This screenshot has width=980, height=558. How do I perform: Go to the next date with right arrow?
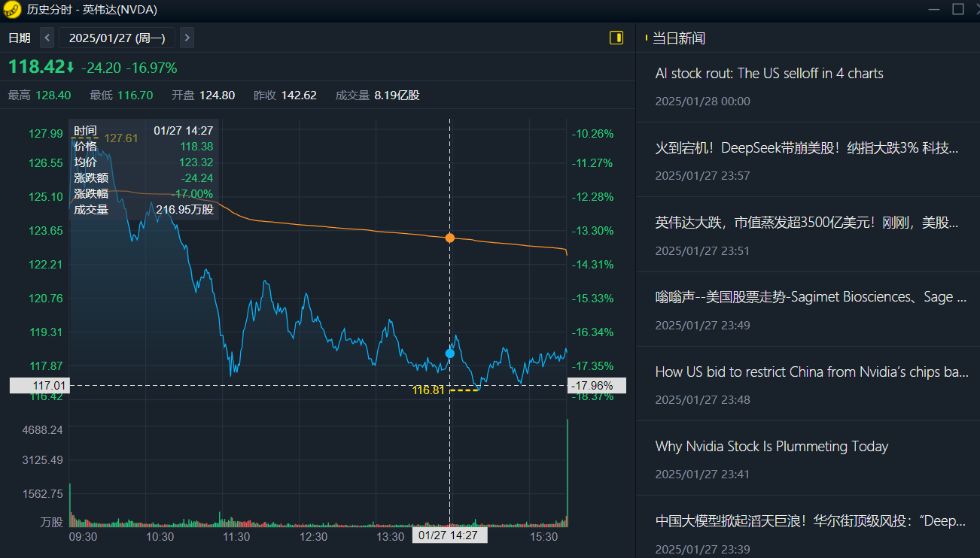[x=187, y=38]
